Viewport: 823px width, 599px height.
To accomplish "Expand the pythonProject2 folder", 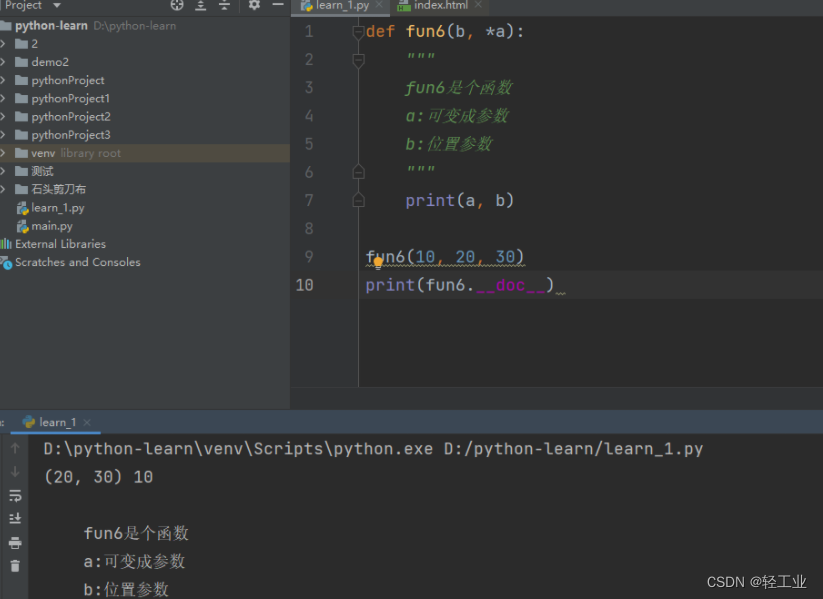I will (3, 117).
